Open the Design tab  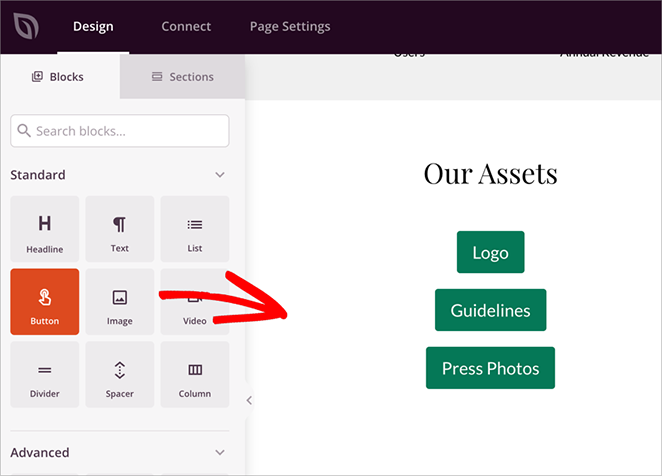(93, 26)
